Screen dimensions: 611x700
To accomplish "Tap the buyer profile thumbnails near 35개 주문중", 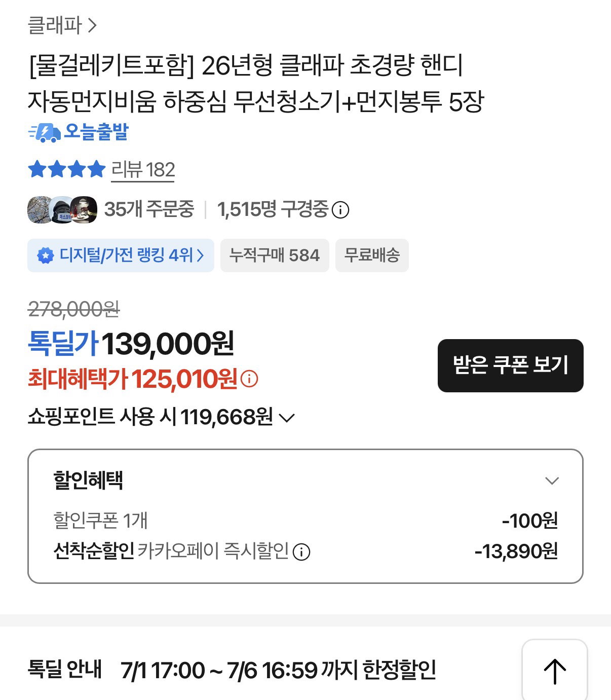I will [x=62, y=209].
